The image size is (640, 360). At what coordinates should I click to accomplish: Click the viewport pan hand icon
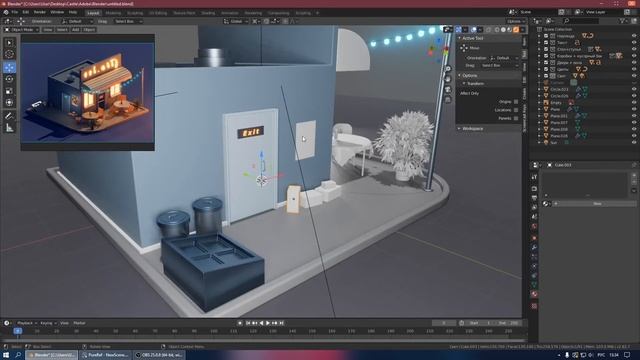tap(448, 79)
